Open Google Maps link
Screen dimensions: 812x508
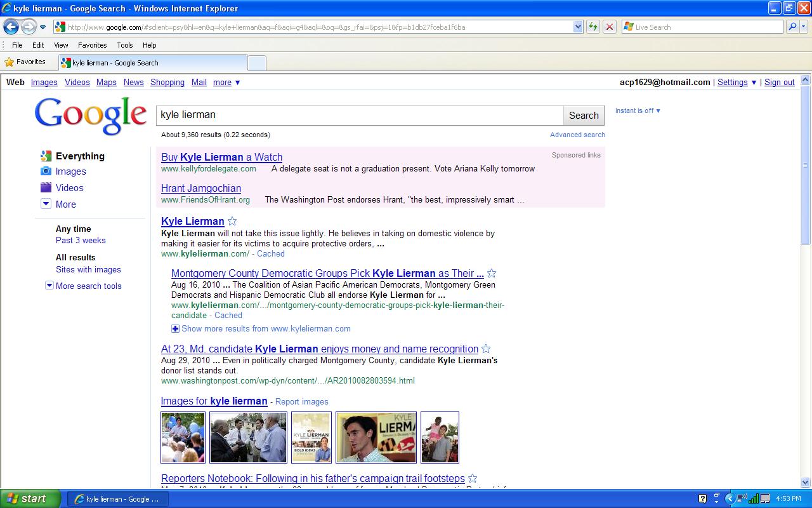click(106, 82)
